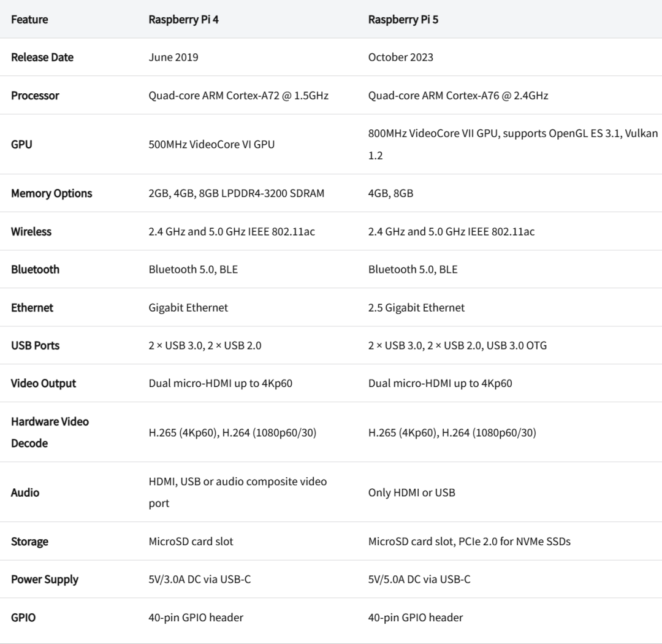Screen dimensions: 662x644
Task: Click the "Bluetooth" row label
Action: pyautogui.click(x=35, y=269)
